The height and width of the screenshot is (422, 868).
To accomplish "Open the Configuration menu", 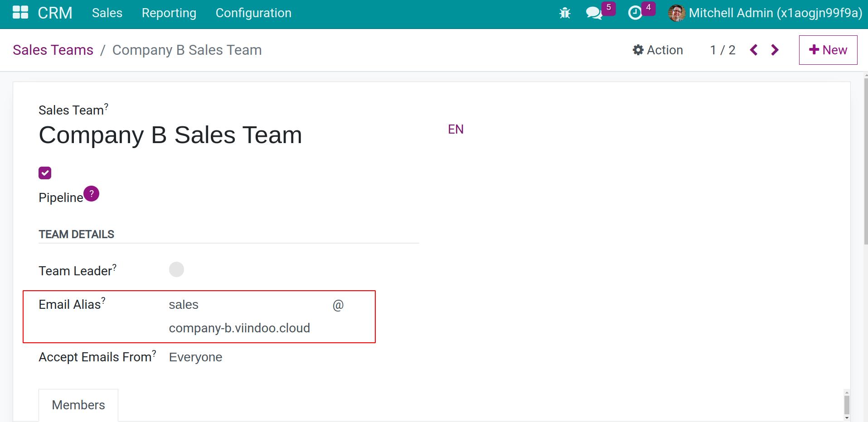I will pyautogui.click(x=253, y=13).
